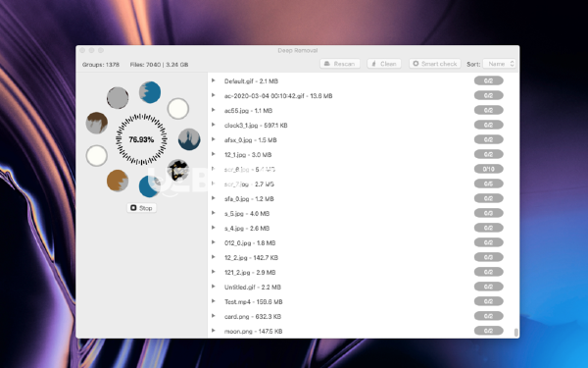The width and height of the screenshot is (588, 368).
Task: Expand the Test.mp4 group
Action: point(214,301)
